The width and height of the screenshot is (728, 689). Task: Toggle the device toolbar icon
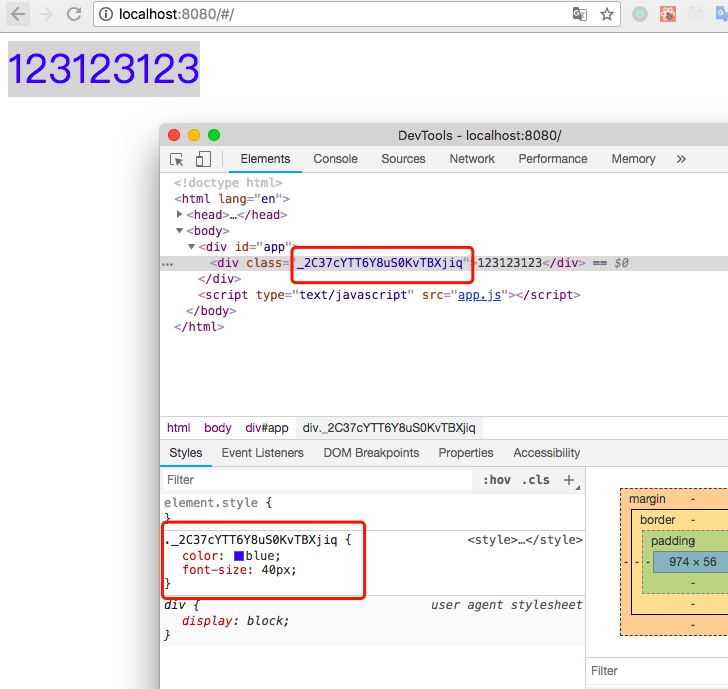[x=203, y=159]
